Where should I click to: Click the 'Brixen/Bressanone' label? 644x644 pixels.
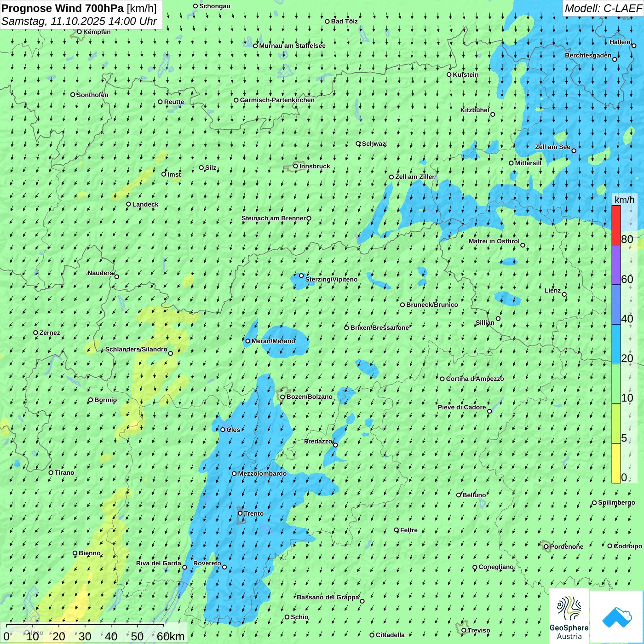[x=379, y=328]
